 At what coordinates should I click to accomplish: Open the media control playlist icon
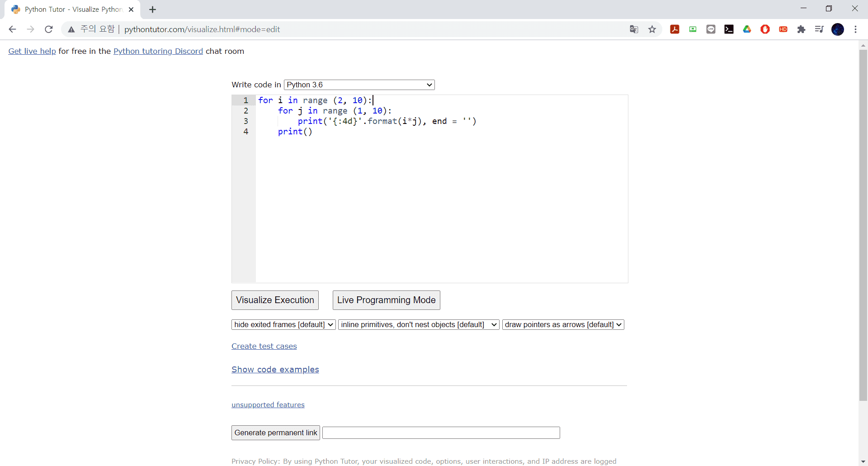click(819, 29)
